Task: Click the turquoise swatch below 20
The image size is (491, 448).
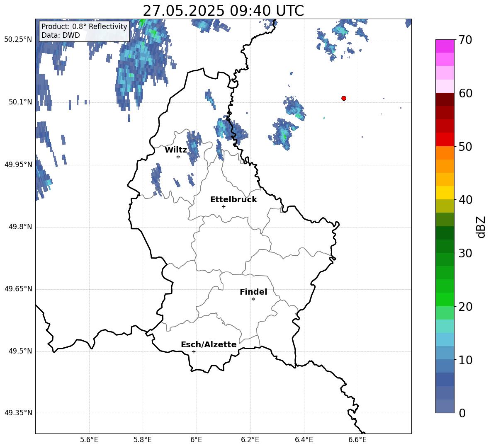Action: [445, 326]
